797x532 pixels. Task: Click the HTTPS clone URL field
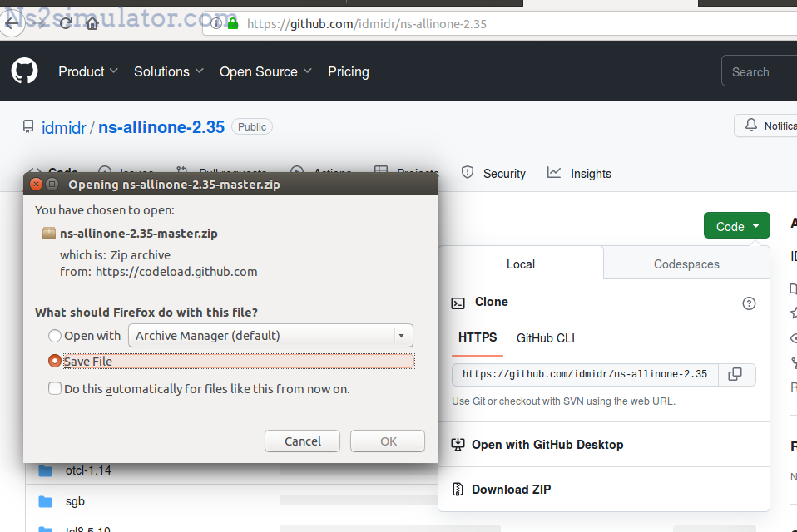tap(585, 375)
